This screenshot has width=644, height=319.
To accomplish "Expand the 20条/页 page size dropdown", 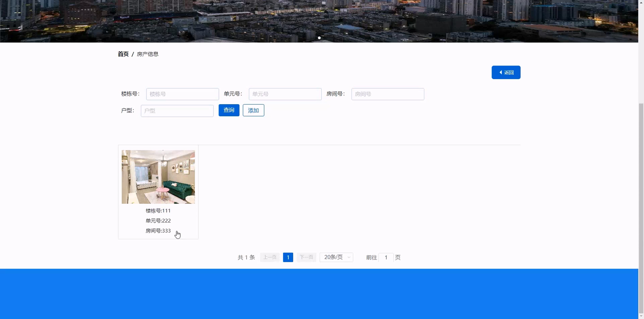I will [333, 257].
